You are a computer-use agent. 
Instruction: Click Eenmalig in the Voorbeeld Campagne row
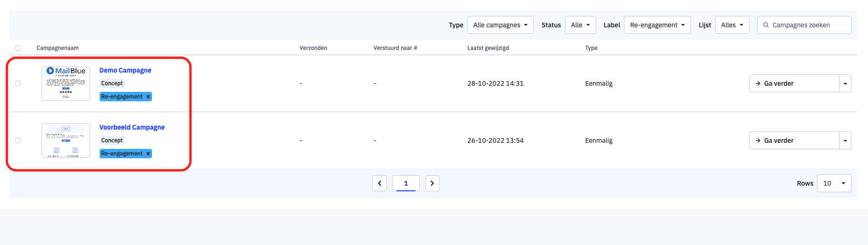[599, 140]
